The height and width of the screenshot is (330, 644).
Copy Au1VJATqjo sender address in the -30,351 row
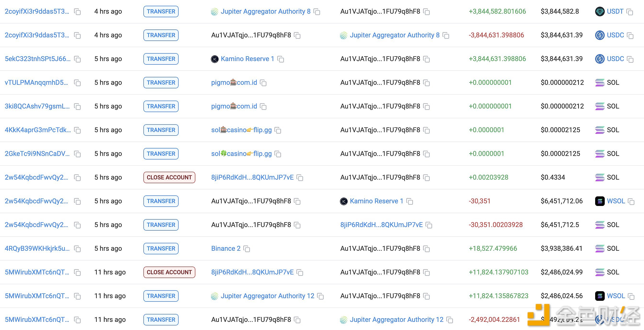[297, 201]
